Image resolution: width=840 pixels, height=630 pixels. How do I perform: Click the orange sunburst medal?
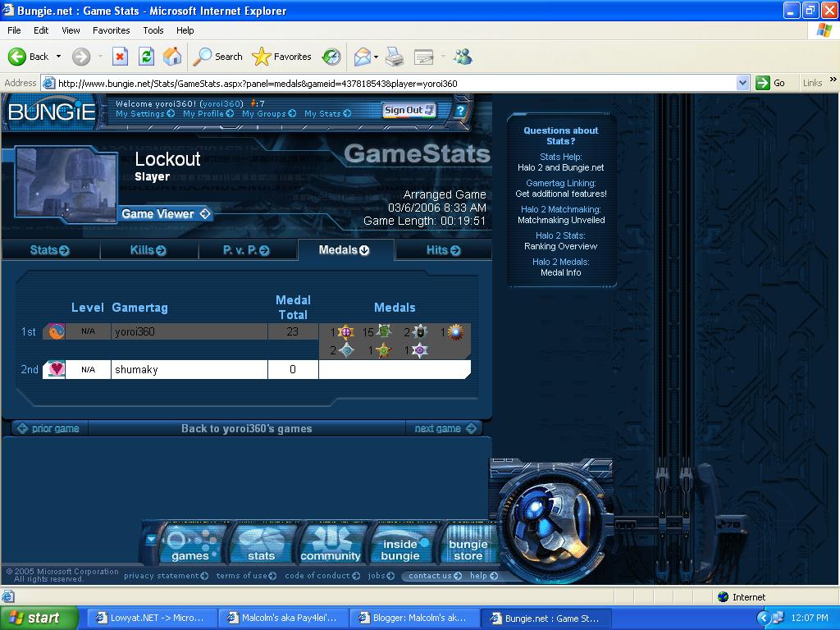455,332
